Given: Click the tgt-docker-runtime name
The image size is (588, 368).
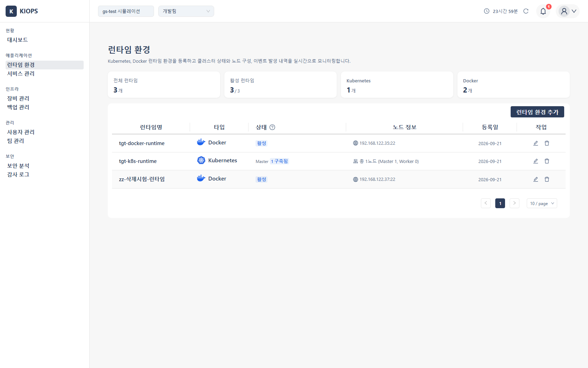Looking at the screenshot, I should pyautogui.click(x=142, y=143).
